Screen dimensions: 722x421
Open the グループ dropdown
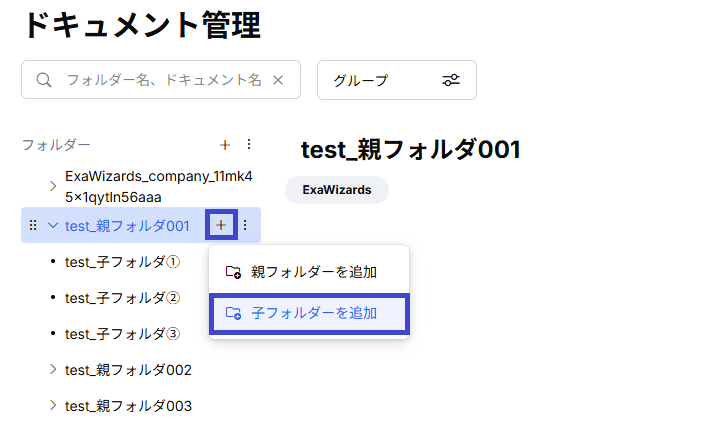click(397, 80)
